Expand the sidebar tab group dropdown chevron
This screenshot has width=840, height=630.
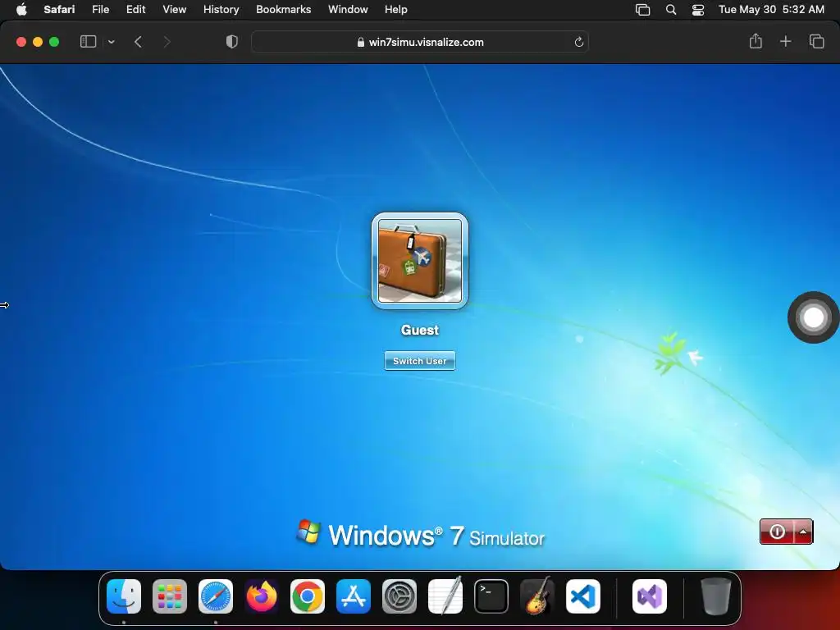(x=112, y=42)
